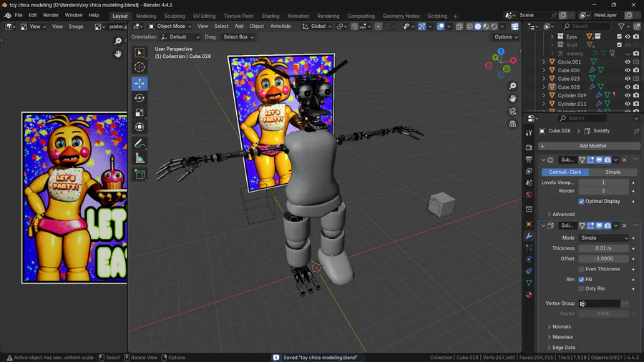644x362 pixels.
Task: Adjust the Offset -1.0000 slider
Action: click(603, 258)
